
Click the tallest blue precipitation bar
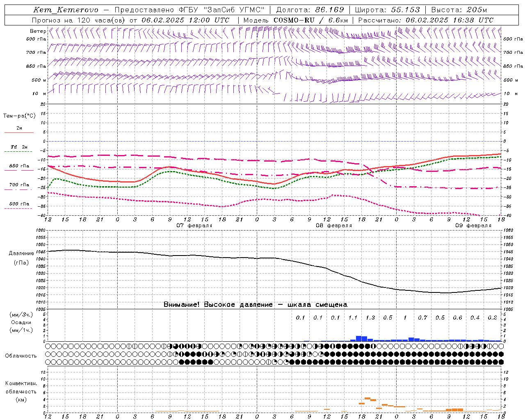358,339
